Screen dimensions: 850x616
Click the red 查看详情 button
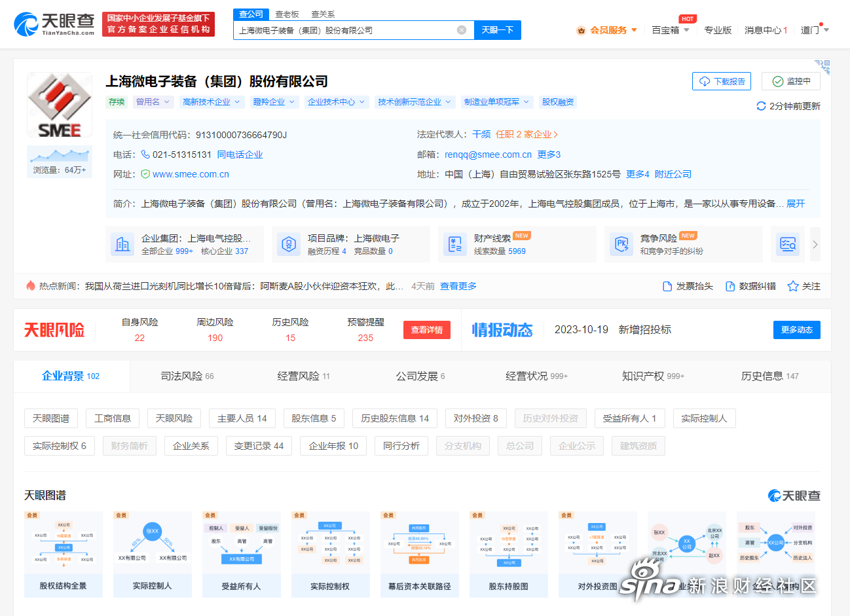pyautogui.click(x=427, y=330)
